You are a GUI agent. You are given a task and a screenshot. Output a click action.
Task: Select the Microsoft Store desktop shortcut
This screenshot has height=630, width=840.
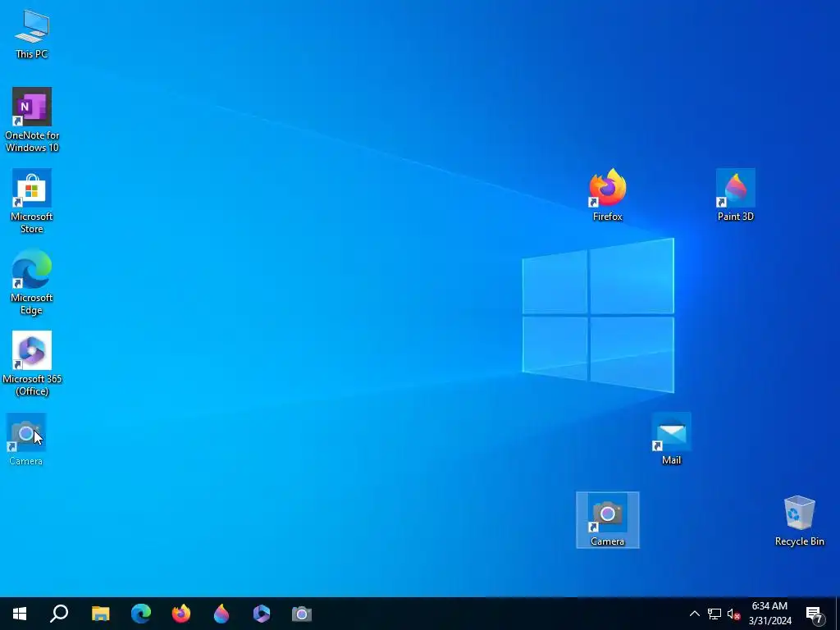pos(32,202)
